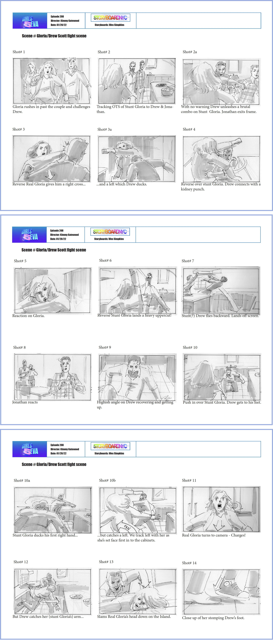This screenshot has height=644, width=273.
Task: Click the "Shot# 2a" label
Action: (x=190, y=52)
